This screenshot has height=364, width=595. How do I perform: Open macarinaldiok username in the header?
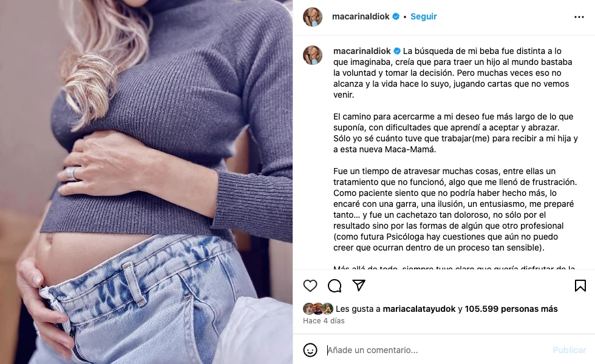point(361,17)
